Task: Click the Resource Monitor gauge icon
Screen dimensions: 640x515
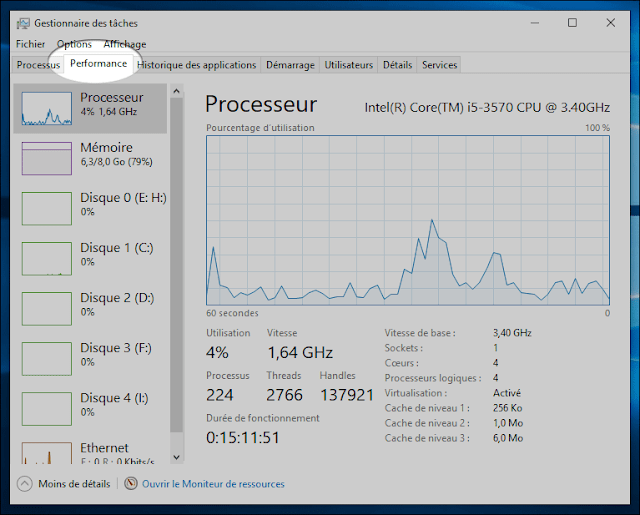Action: point(131,484)
